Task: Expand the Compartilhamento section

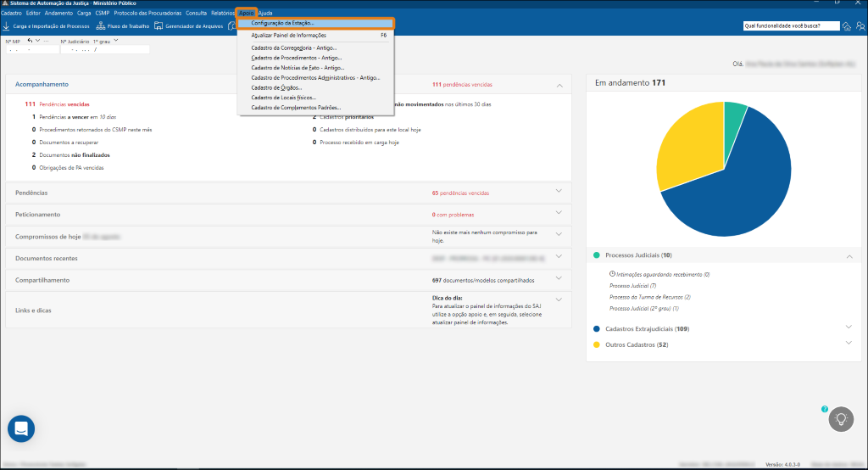Action: [559, 278]
